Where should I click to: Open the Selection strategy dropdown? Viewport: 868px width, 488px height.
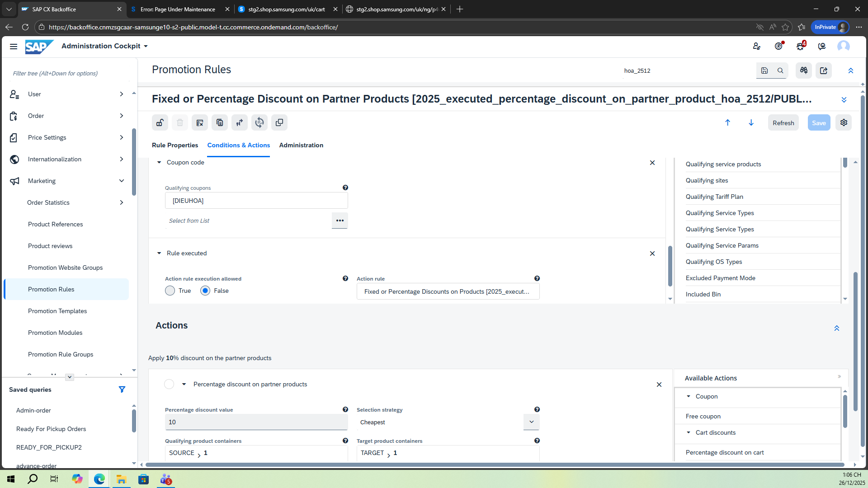tap(531, 422)
